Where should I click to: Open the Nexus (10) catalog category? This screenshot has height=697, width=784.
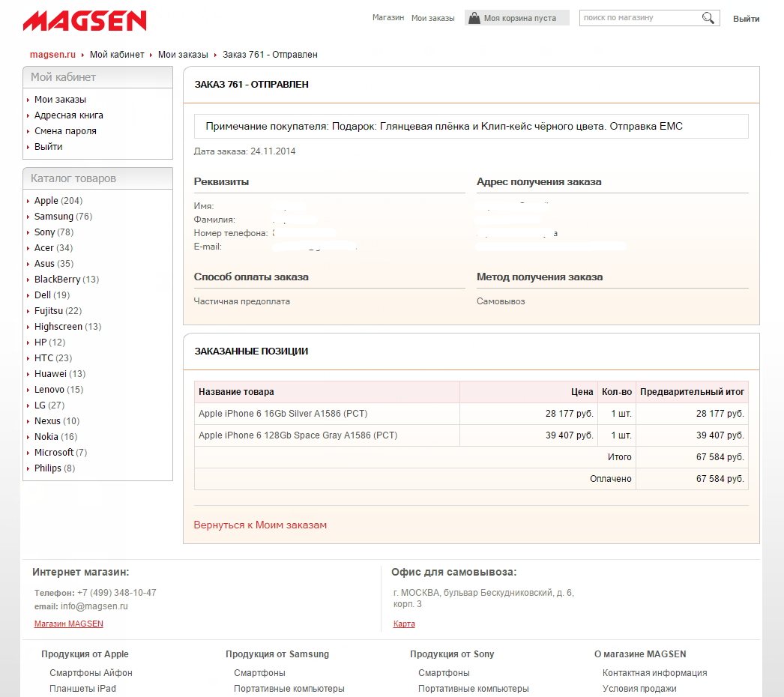57,421
